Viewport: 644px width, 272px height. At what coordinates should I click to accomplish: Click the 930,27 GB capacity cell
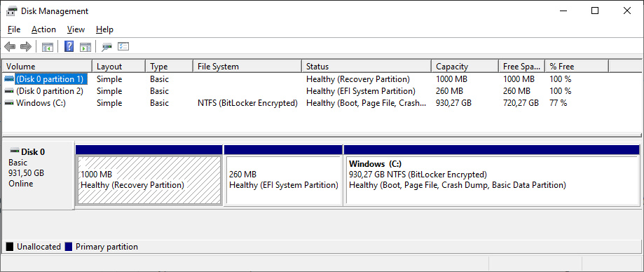(x=453, y=103)
